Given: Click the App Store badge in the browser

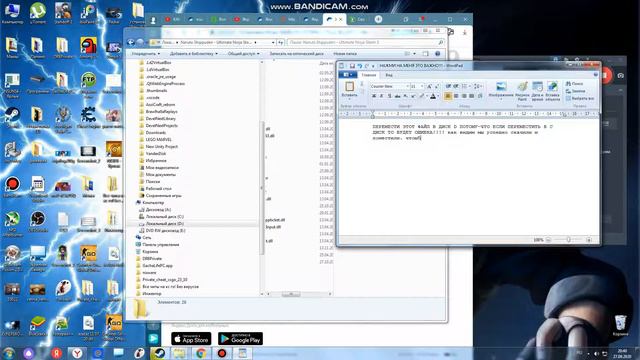Looking at the screenshot, I should (191, 339).
